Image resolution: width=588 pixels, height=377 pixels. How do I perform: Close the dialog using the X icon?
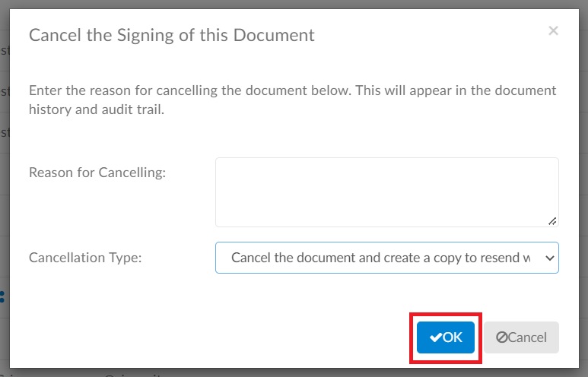(x=553, y=30)
